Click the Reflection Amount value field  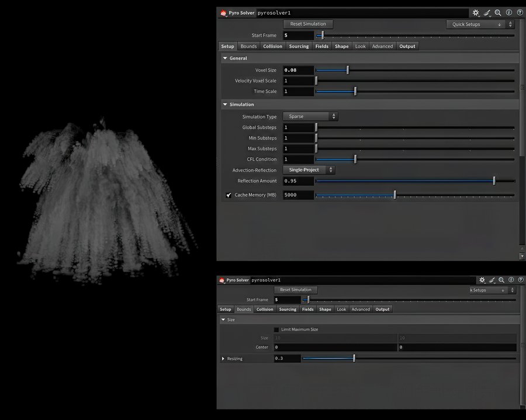coord(299,181)
